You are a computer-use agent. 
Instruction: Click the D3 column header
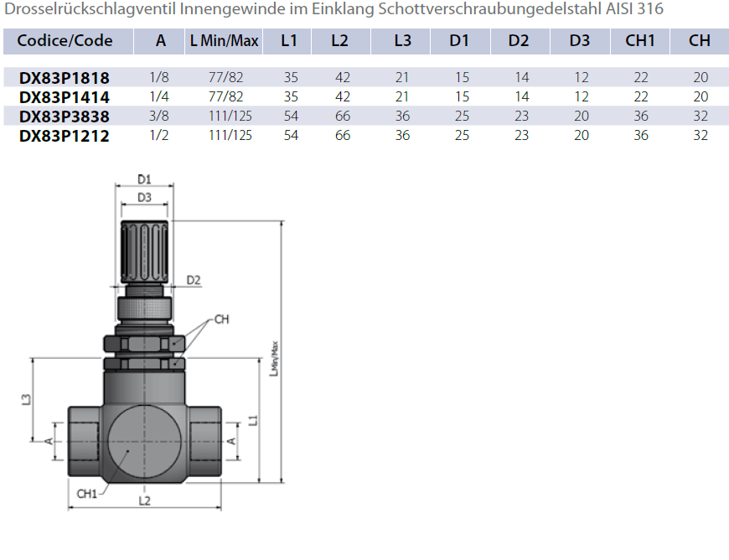(x=579, y=41)
